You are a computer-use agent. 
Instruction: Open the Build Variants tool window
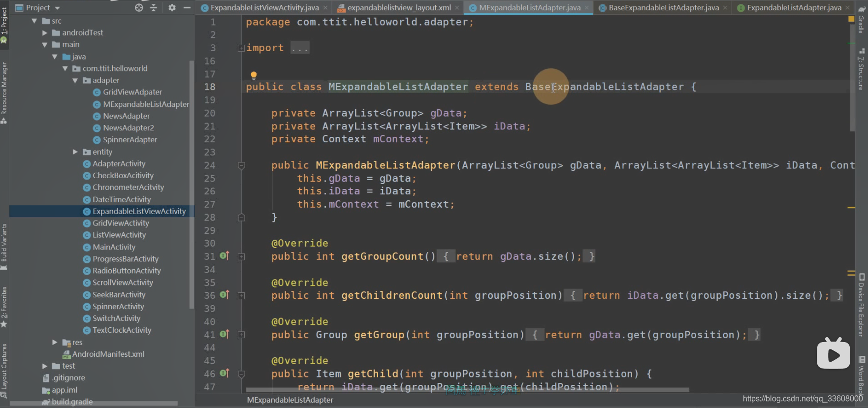coord(4,246)
